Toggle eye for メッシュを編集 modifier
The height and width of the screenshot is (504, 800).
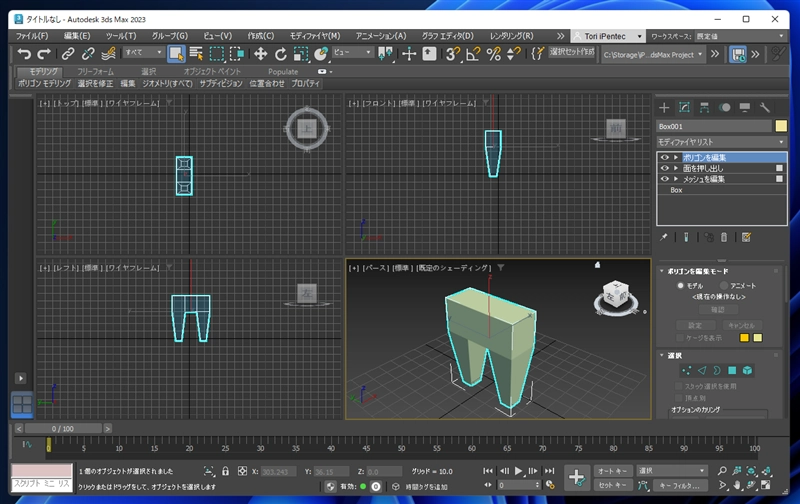click(x=664, y=179)
